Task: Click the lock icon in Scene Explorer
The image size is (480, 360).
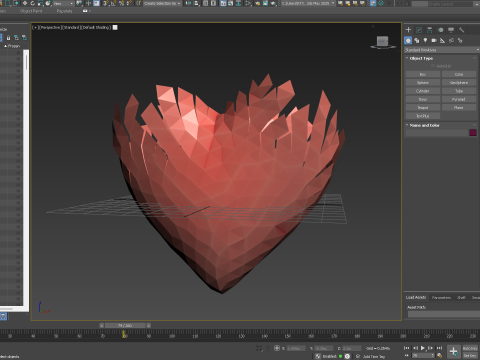Action: [8, 38]
